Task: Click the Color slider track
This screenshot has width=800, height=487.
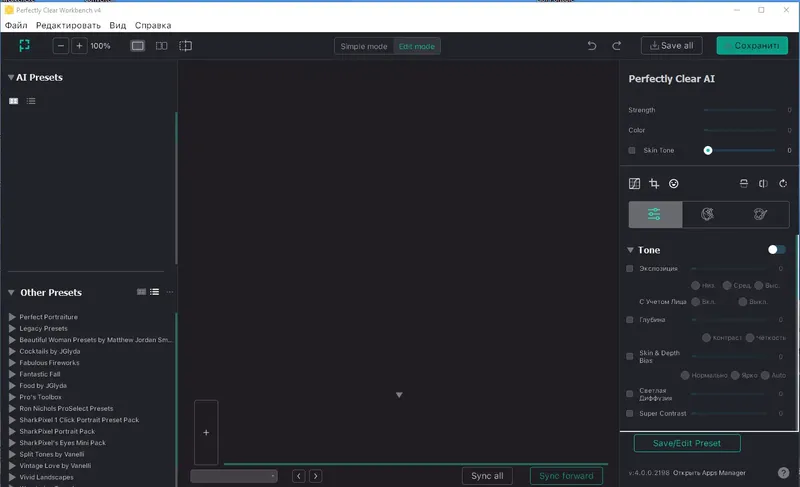Action: pyautogui.click(x=740, y=130)
